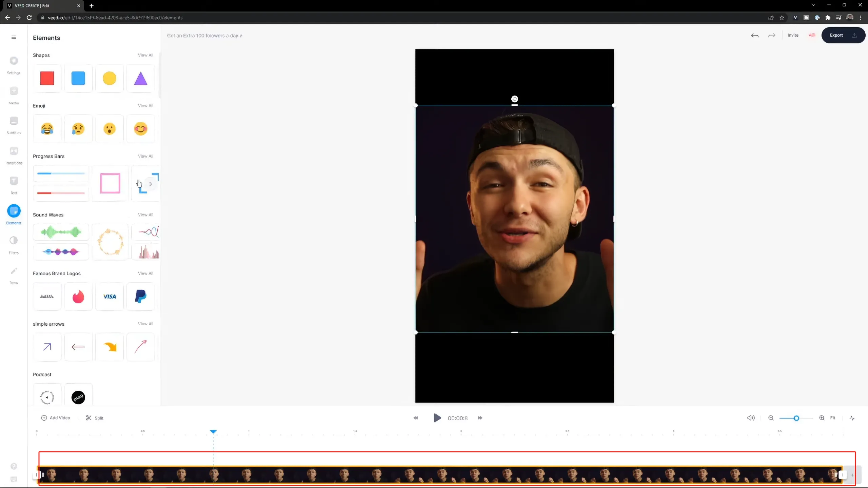Zoom in the timeline
Viewport: 868px width, 488px height.
822,418
